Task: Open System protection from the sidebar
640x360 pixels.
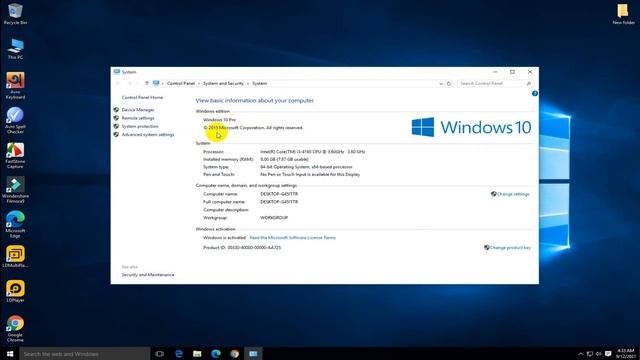Action: click(x=140, y=126)
